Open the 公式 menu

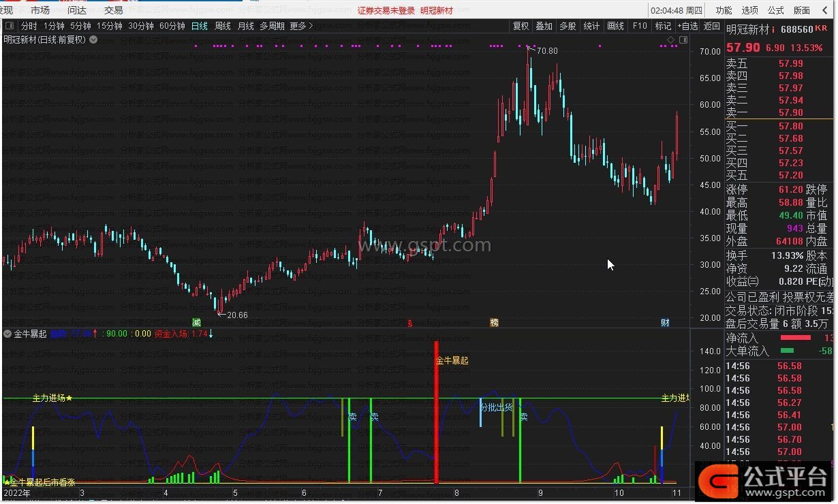click(x=776, y=10)
